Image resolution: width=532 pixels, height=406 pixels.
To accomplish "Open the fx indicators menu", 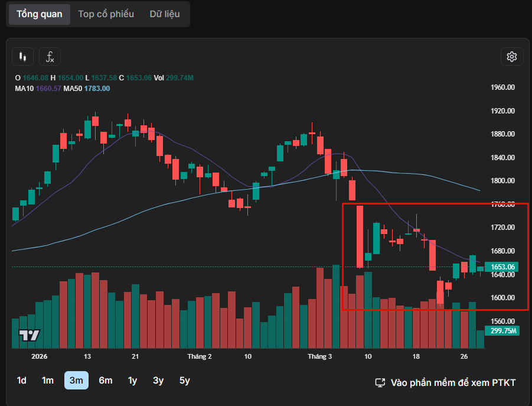I will pos(50,57).
